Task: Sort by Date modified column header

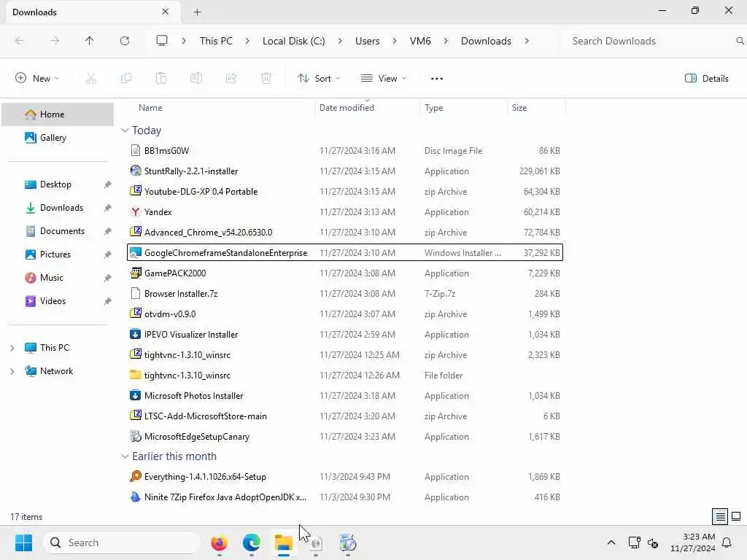Action: tap(347, 108)
